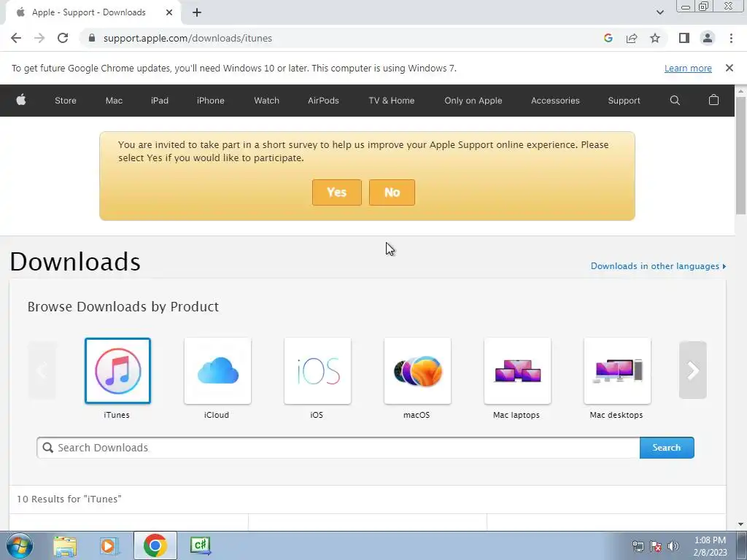747x560 pixels.
Task: Click the page vertical scrollbar thumb
Action: point(740,155)
